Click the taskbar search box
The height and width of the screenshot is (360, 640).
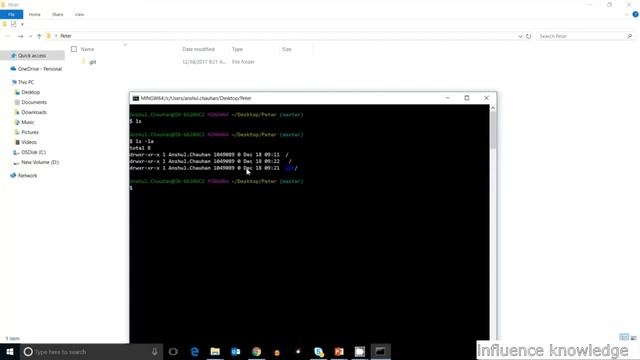click(x=91, y=351)
